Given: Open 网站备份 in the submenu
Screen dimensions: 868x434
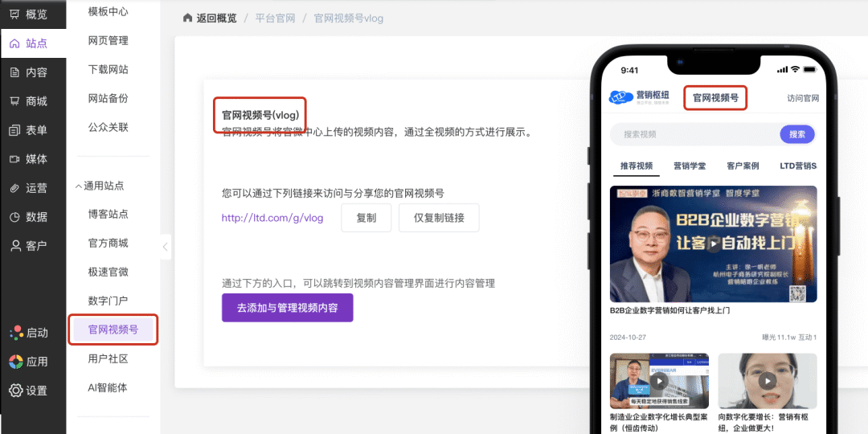Looking at the screenshot, I should click(108, 99).
